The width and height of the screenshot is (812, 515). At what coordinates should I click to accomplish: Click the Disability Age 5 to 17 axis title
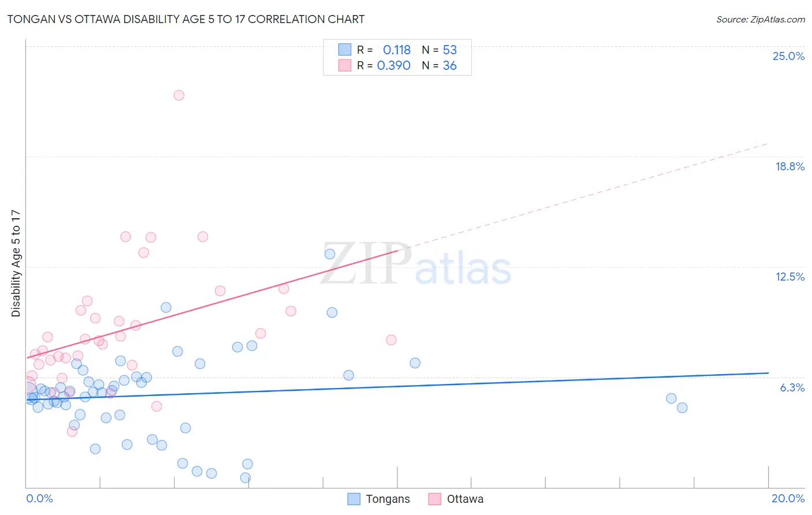click(x=16, y=263)
